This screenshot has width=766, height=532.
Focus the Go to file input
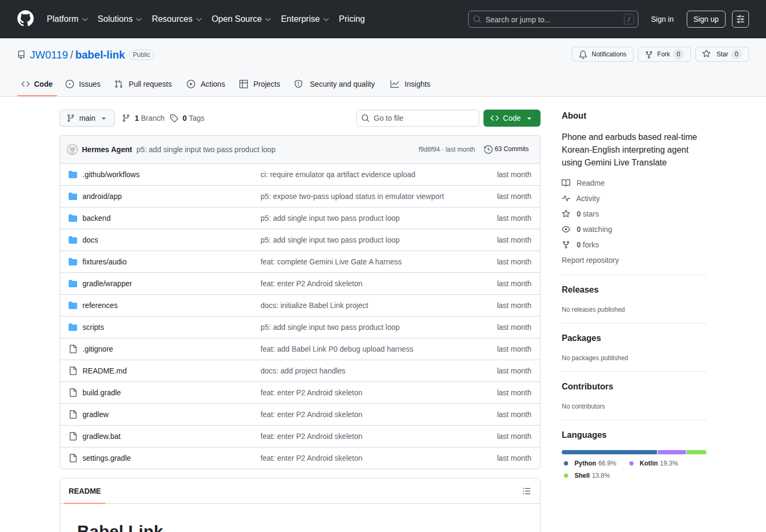click(x=418, y=118)
